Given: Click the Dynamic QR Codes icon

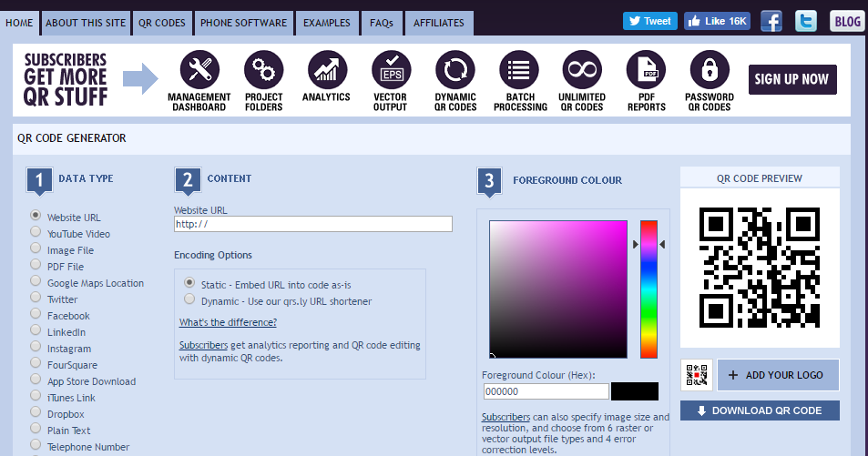Looking at the screenshot, I should click(455, 70).
